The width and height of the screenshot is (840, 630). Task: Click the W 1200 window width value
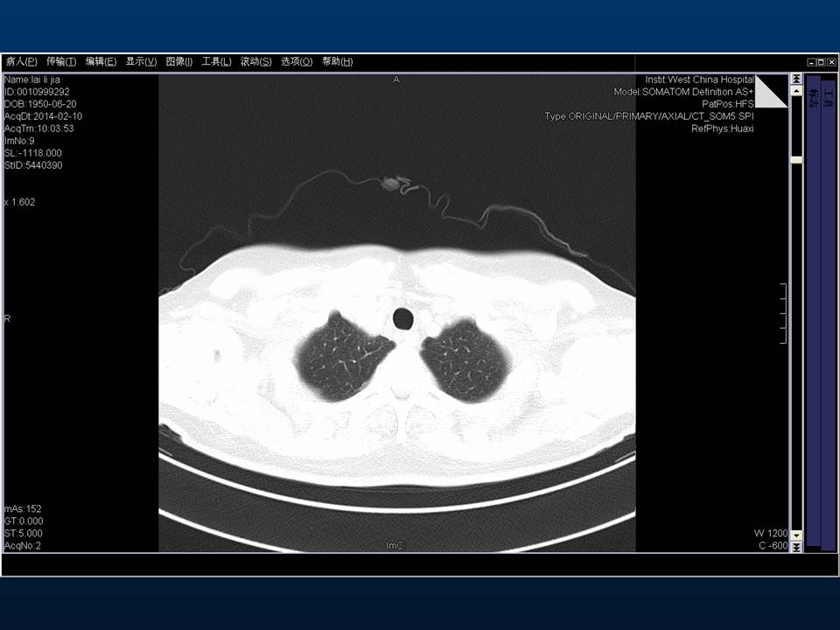pyautogui.click(x=771, y=533)
